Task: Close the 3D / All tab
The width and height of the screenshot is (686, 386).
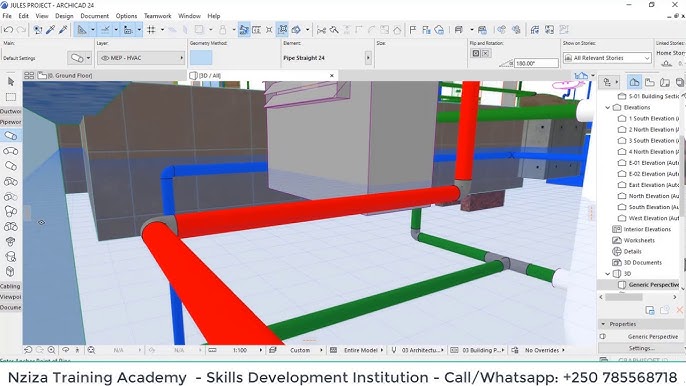Action: coord(332,75)
